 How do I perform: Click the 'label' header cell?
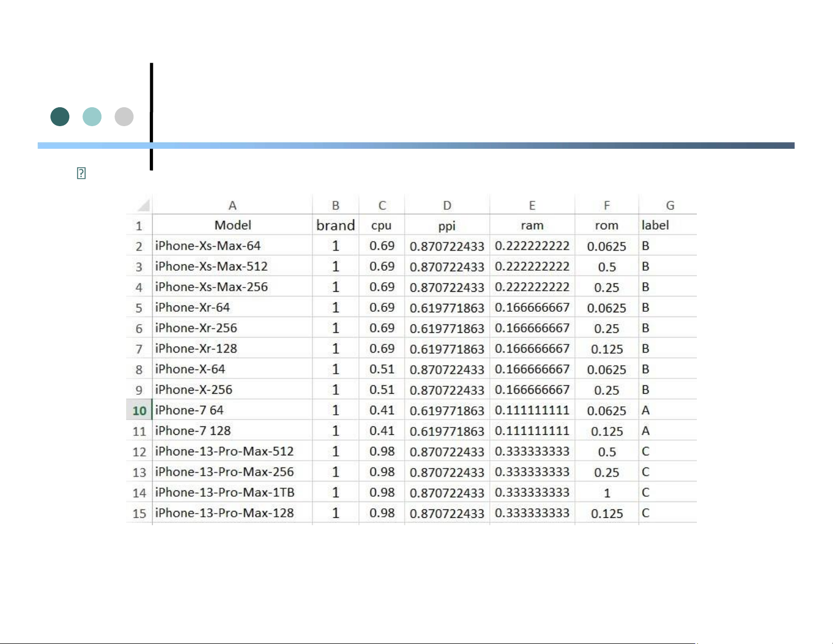click(668, 225)
